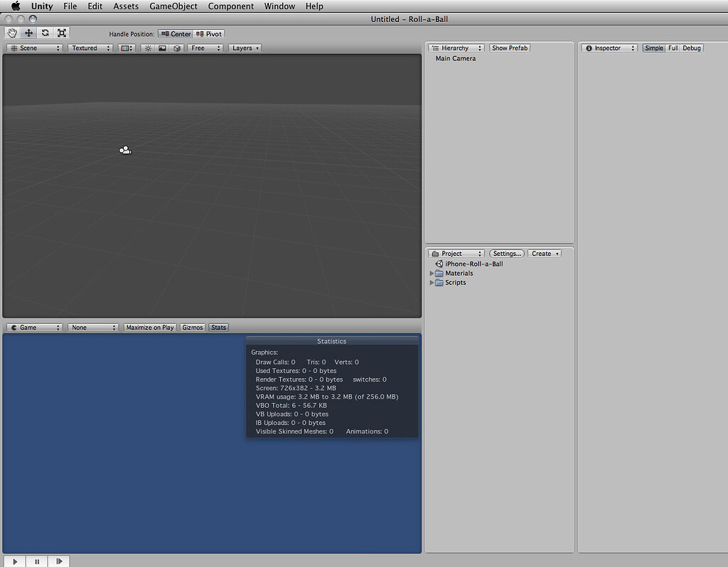The image size is (728, 567).
Task: Toggle scene lighting in the Scene view toolbar
Action: pos(147,48)
